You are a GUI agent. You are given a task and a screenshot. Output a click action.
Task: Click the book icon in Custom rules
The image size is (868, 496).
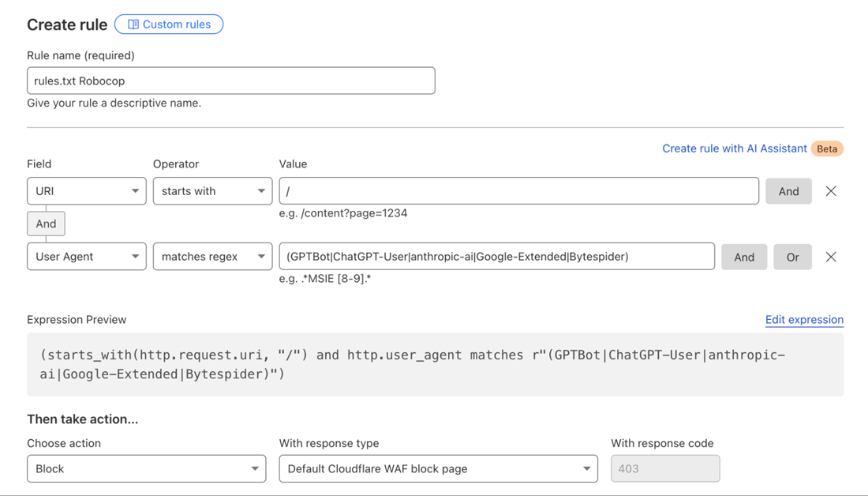tap(133, 24)
